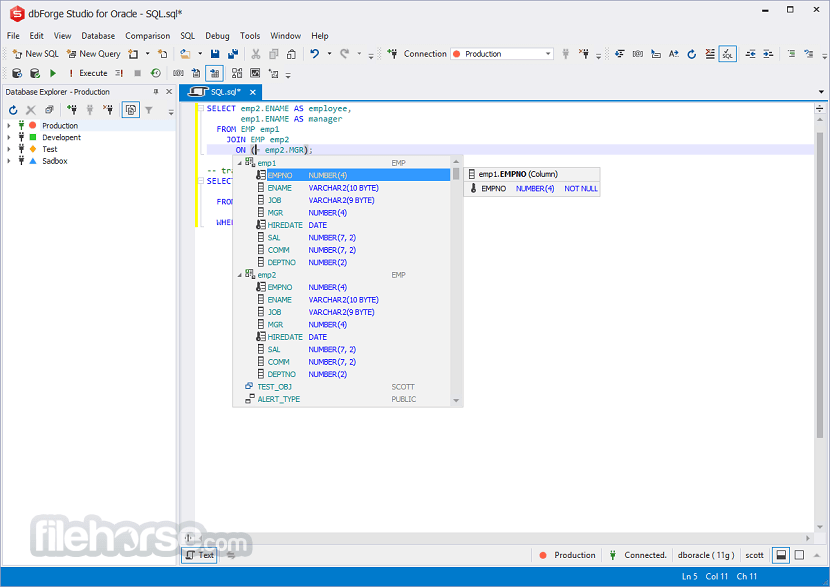Toggle the horizontal split layout button in status bar
This screenshot has width=830, height=587.
click(x=781, y=555)
